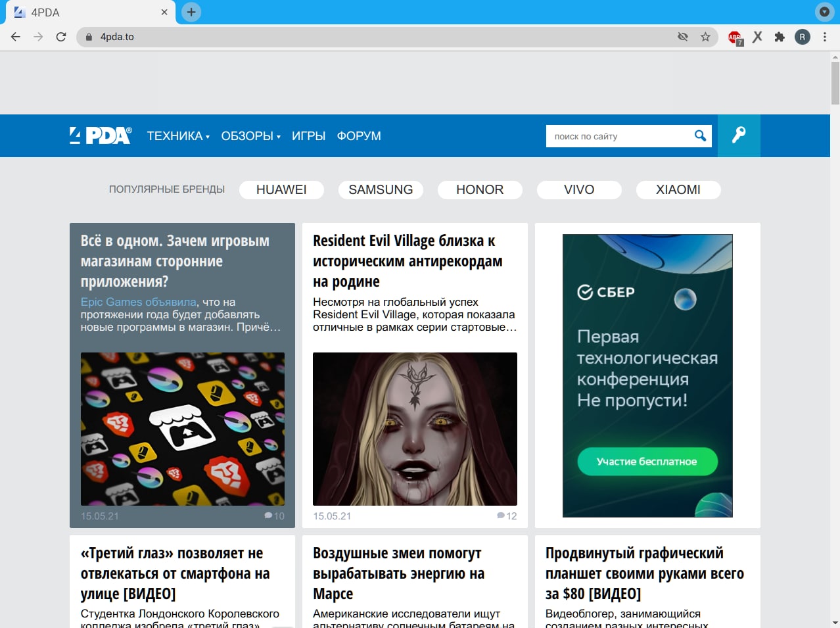
Task: Click the 'Epic Games объявила' link
Action: click(x=139, y=302)
